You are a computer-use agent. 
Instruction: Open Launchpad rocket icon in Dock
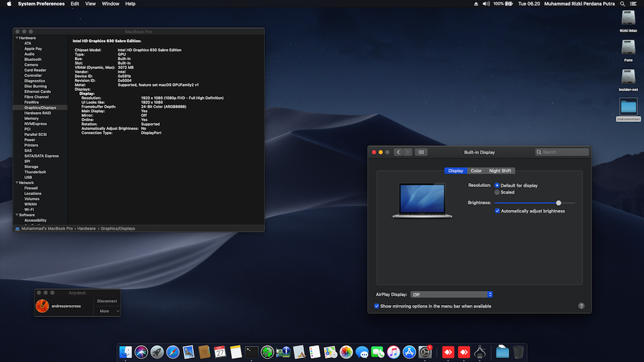[157, 352]
